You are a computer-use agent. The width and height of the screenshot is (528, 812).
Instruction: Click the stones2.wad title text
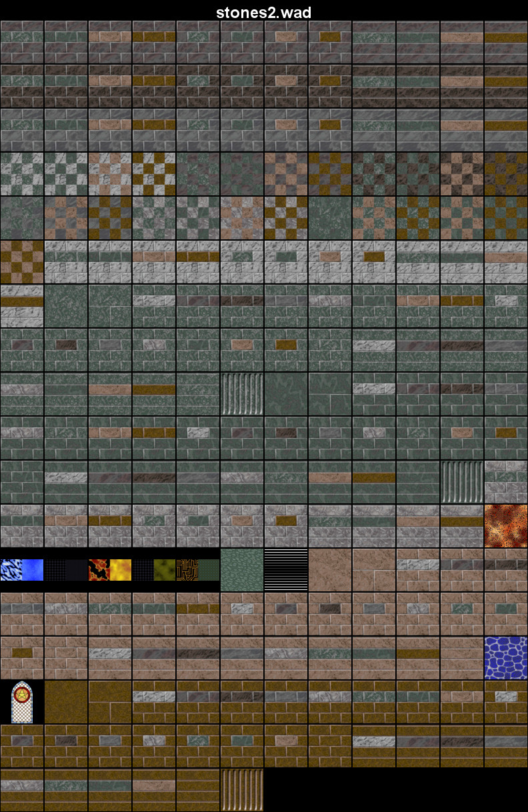(264, 13)
